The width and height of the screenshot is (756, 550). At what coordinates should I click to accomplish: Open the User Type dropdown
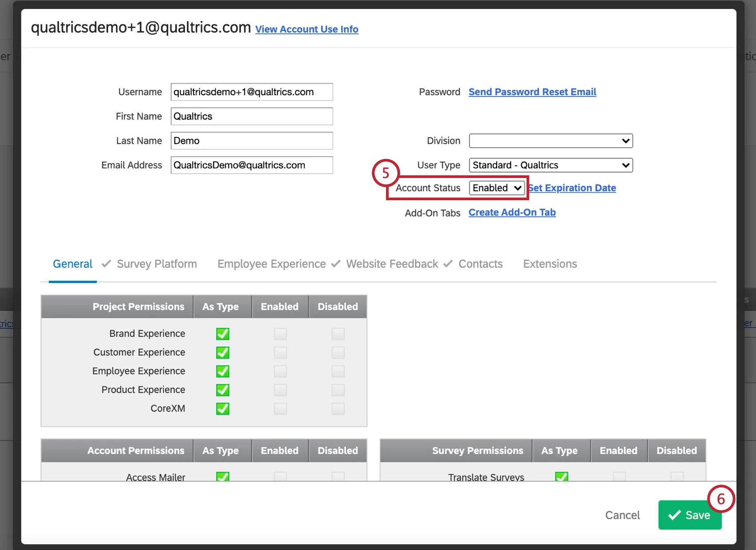pyautogui.click(x=551, y=165)
